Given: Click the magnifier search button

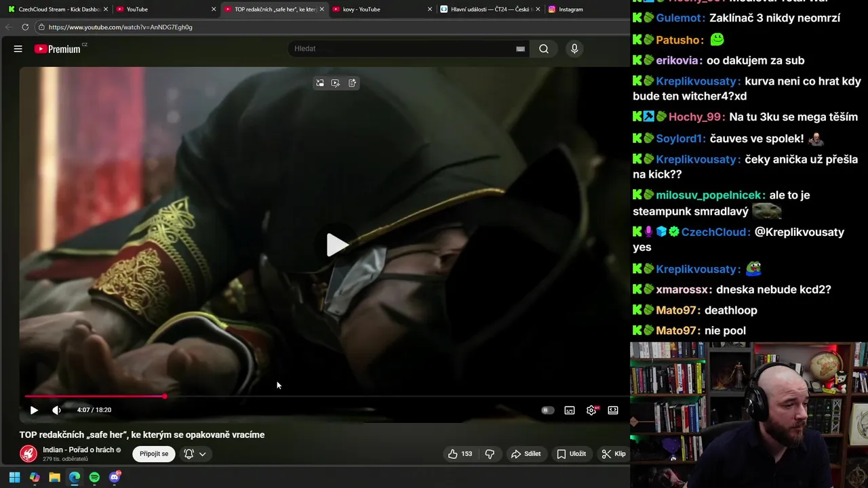Looking at the screenshot, I should pos(544,49).
